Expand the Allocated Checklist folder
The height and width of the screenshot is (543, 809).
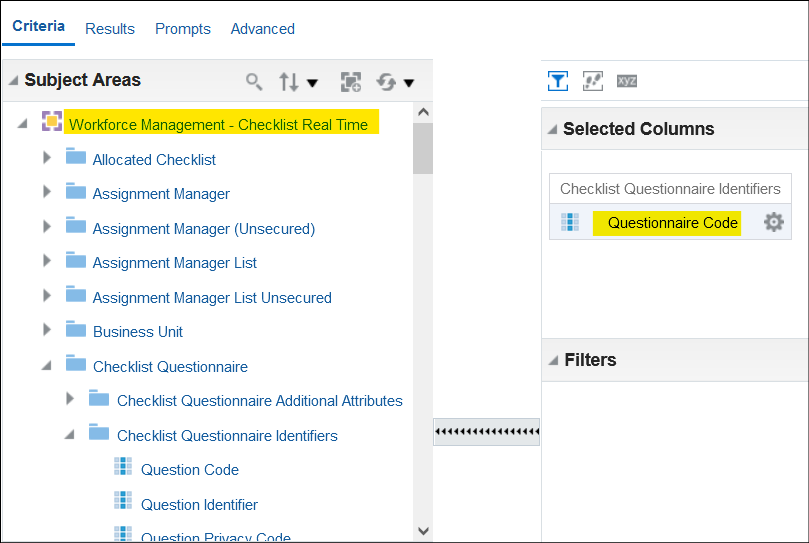(x=47, y=158)
